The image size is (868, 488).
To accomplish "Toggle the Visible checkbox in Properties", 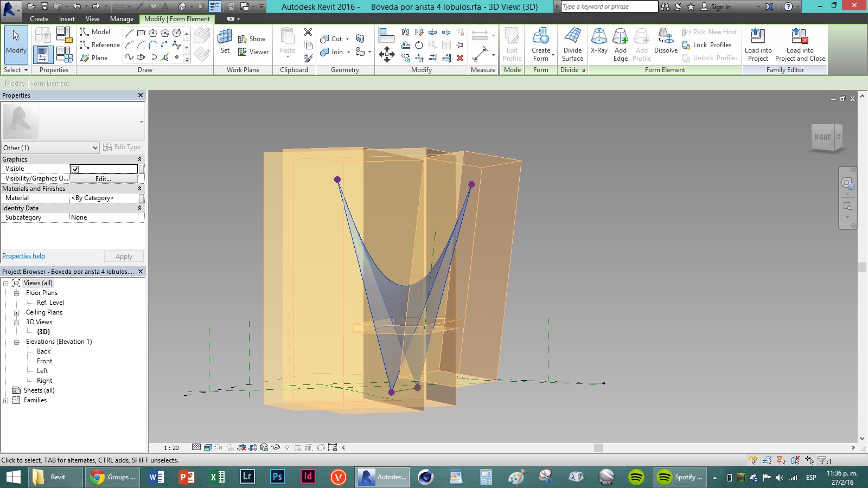I will (x=75, y=169).
